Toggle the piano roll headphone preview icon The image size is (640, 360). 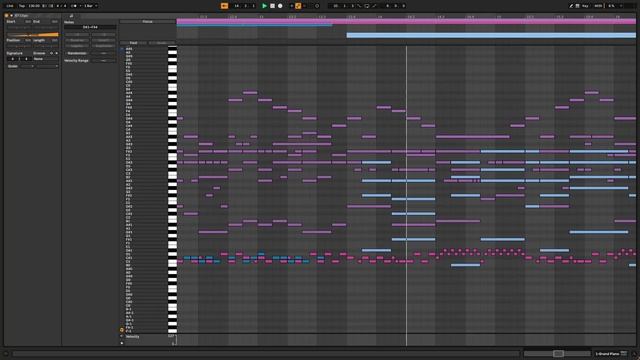point(122,329)
